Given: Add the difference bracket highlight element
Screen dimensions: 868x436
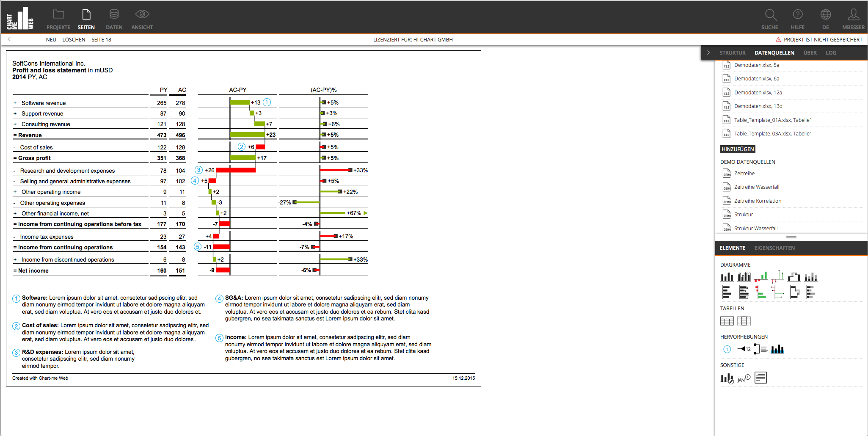Looking at the screenshot, I should coord(761,349).
